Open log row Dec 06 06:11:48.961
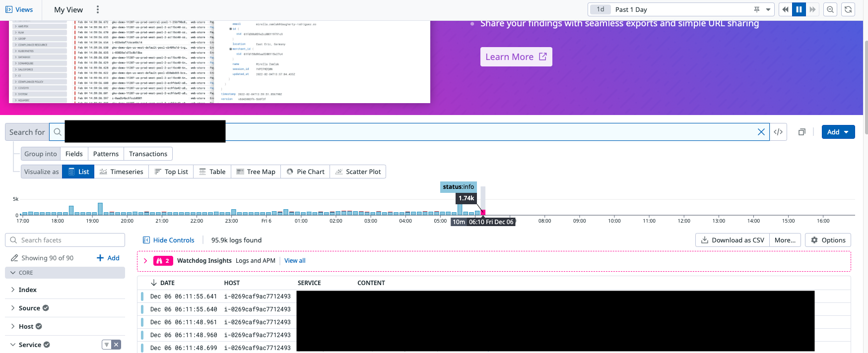The height and width of the screenshot is (353, 868). (x=494, y=322)
